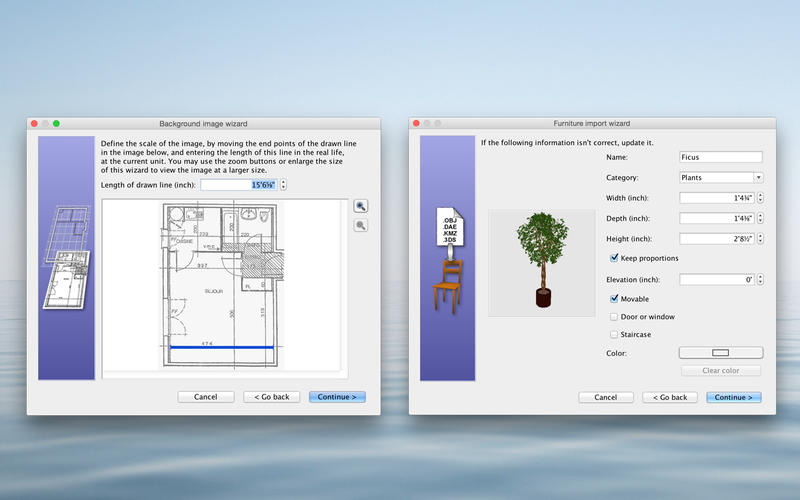The image size is (800, 500).
Task: Click the Color swatch button
Action: pos(720,353)
